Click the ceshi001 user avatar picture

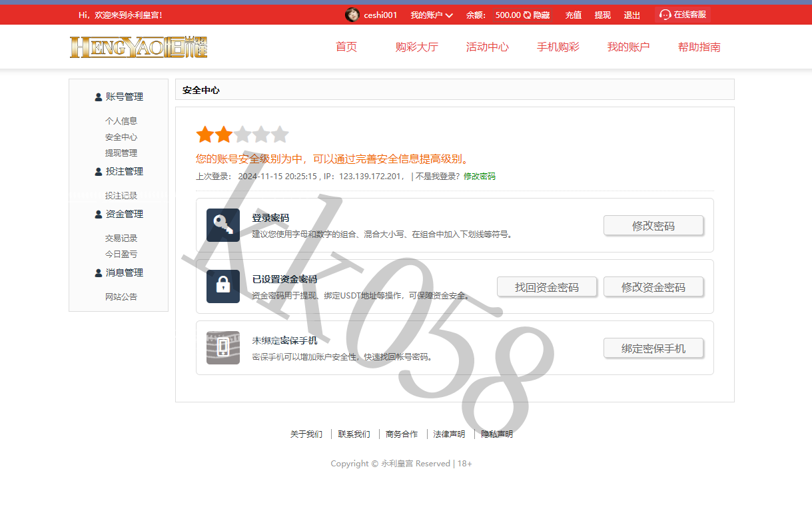352,15
